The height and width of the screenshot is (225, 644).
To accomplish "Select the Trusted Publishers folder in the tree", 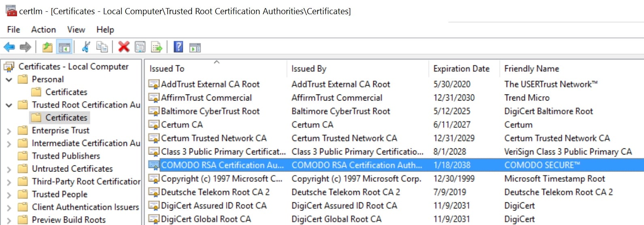I will (66, 156).
